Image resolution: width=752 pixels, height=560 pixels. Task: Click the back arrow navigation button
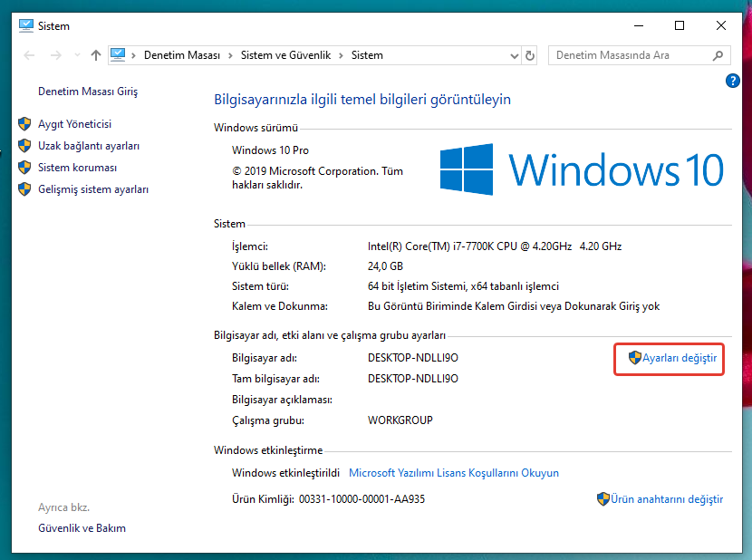29,55
